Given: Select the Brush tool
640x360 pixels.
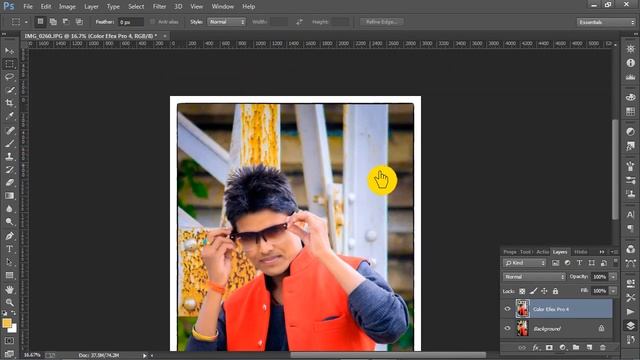Looking at the screenshot, I should [x=9, y=143].
